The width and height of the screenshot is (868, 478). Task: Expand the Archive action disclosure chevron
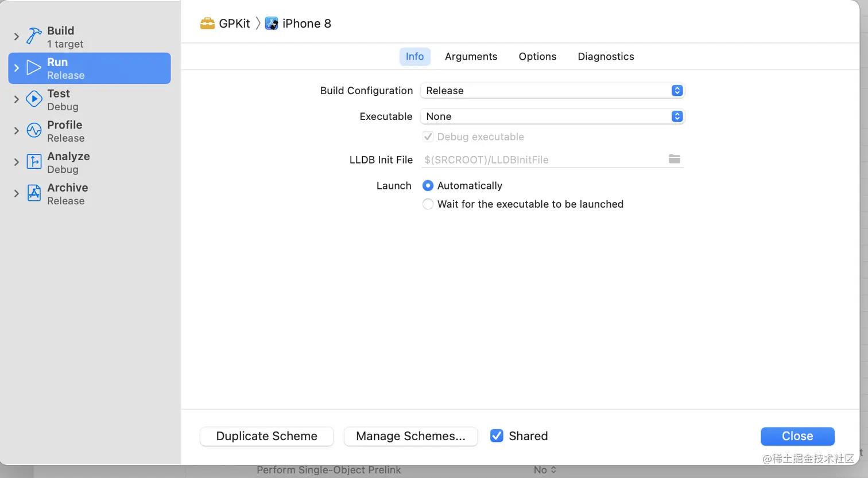point(16,194)
